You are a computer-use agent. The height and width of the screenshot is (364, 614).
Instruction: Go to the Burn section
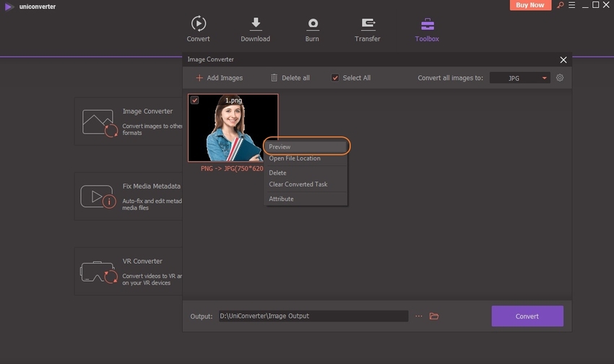coord(312,24)
